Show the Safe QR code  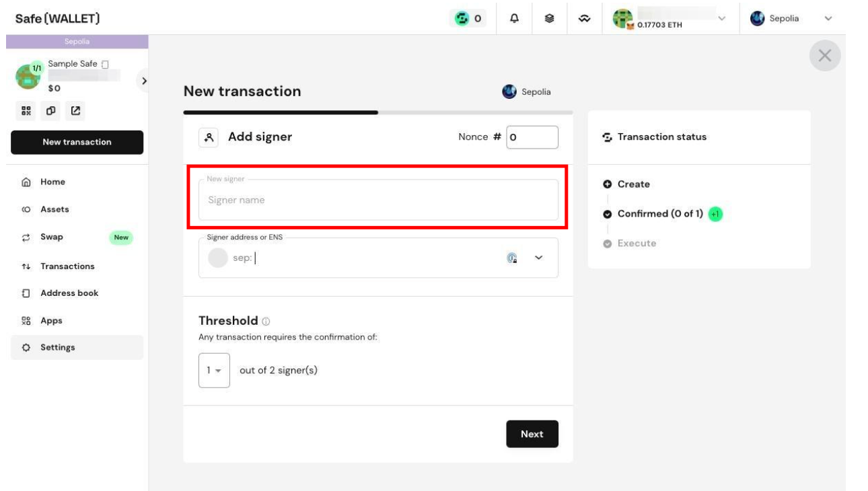[x=26, y=110]
